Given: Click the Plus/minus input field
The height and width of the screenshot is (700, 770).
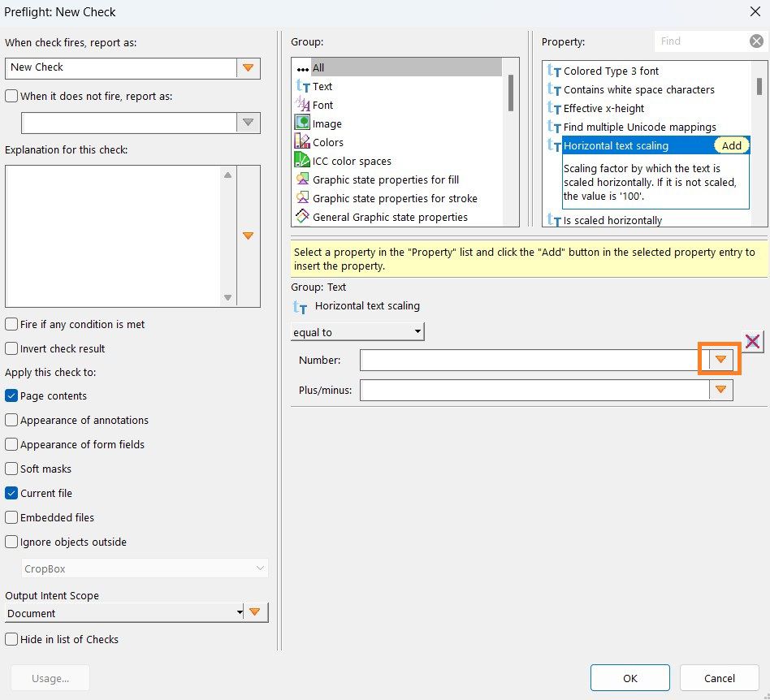Looking at the screenshot, I should click(x=534, y=390).
